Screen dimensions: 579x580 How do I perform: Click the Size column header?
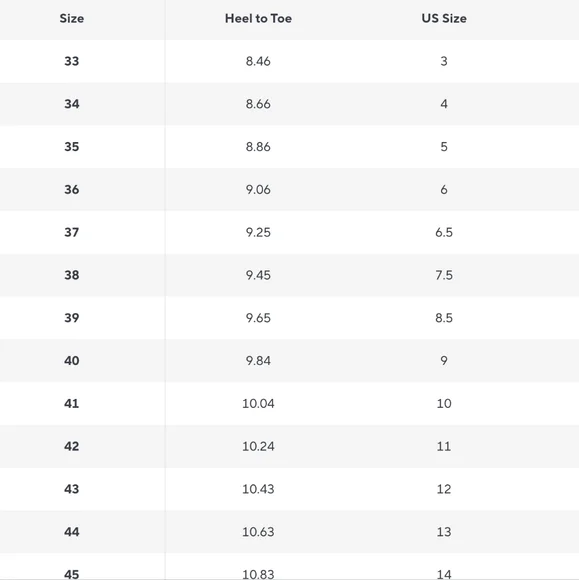[72, 18]
